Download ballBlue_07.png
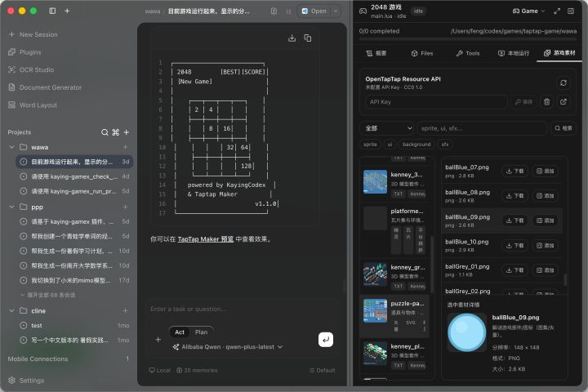 click(514, 171)
